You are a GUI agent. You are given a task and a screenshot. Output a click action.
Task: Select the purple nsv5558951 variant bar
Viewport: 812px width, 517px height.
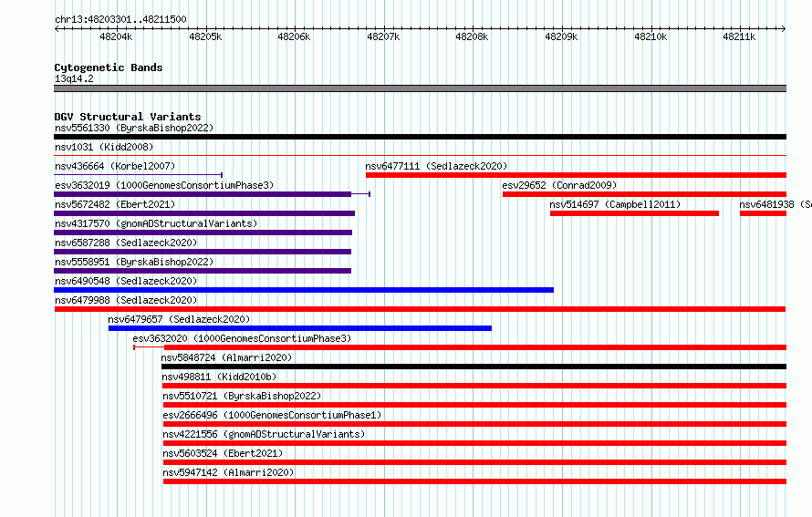[x=203, y=271]
